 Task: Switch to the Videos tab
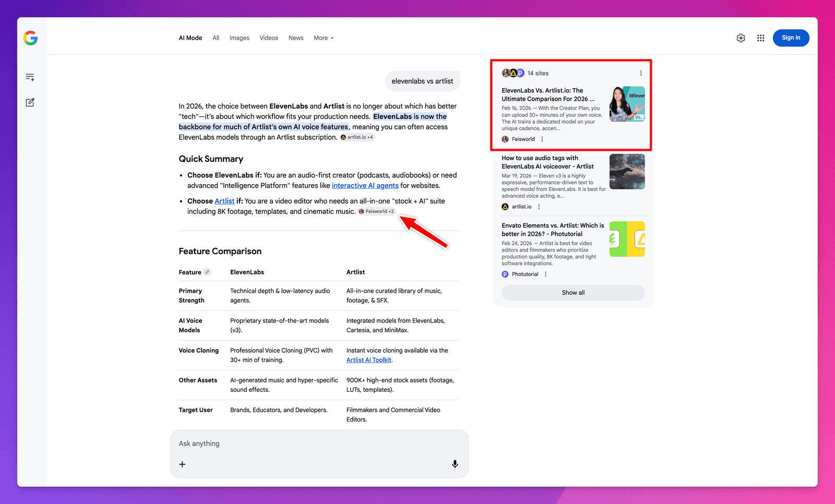pyautogui.click(x=269, y=38)
